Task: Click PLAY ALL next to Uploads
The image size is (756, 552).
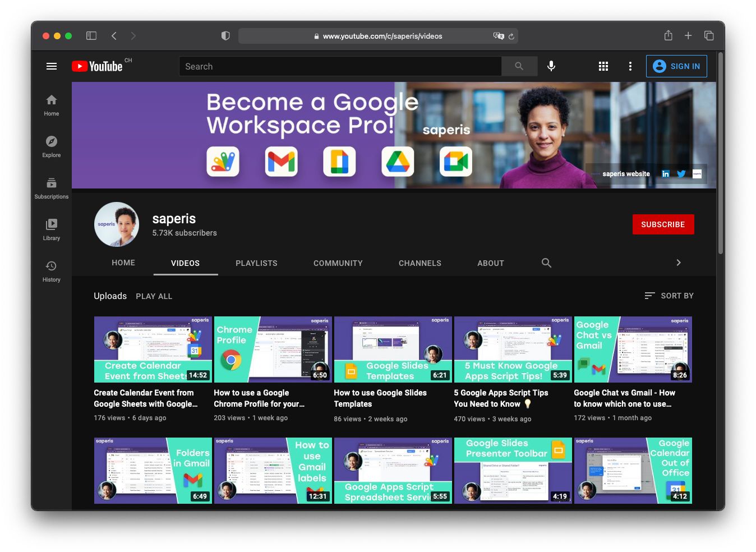Action: tap(154, 296)
